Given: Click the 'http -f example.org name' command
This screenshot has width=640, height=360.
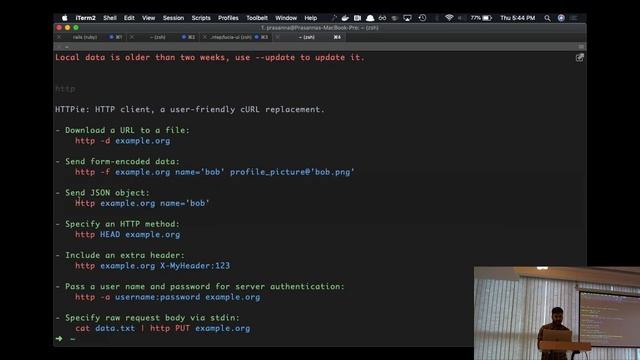Looking at the screenshot, I should 215,172.
